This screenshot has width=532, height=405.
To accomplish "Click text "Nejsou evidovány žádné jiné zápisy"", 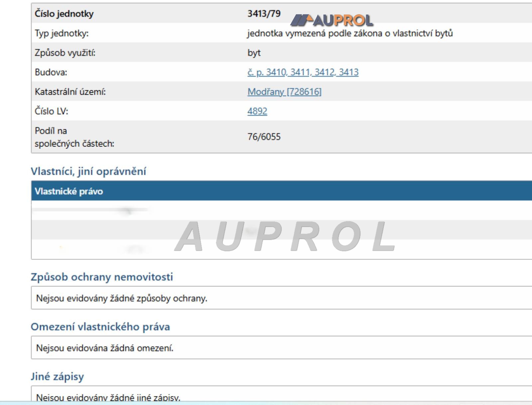I will point(108,397).
